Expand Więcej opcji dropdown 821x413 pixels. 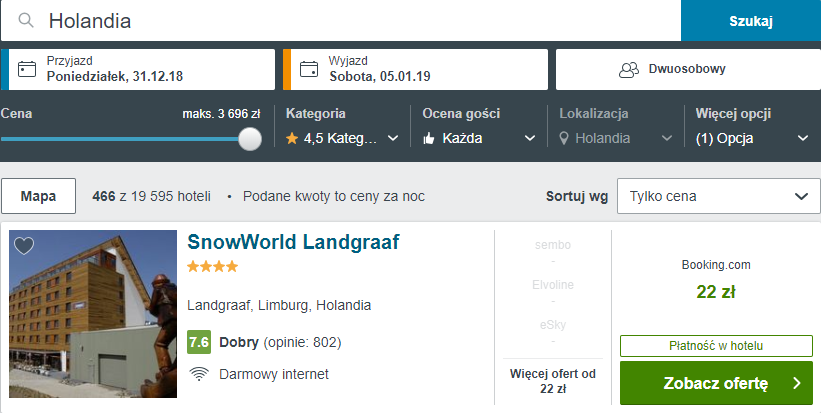pos(752,138)
